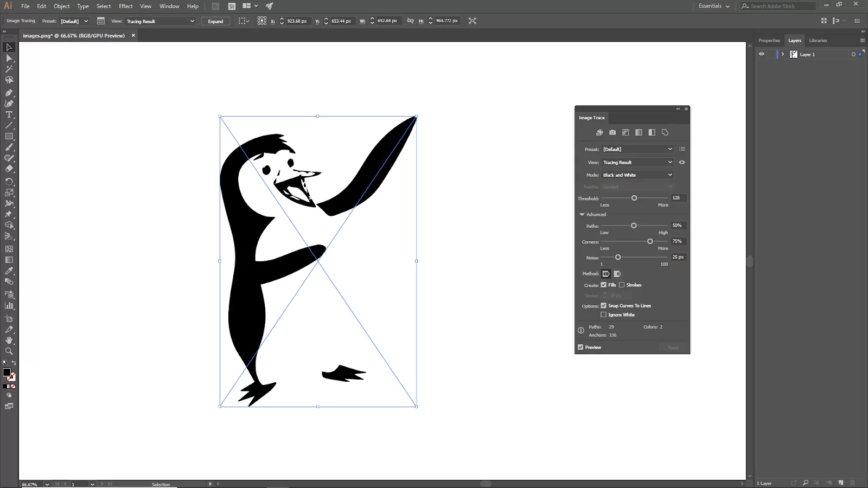This screenshot has width=868, height=488.
Task: Toggle Snap Curves To Lines option
Action: (603, 306)
